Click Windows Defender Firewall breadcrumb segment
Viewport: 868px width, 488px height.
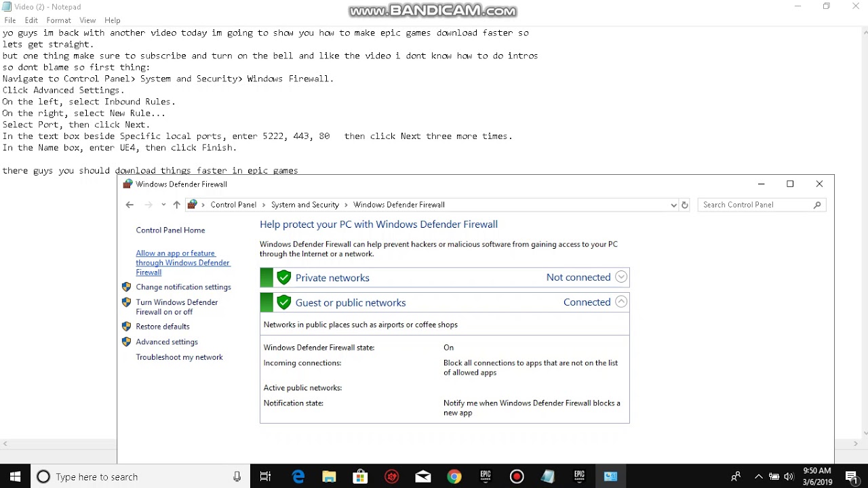tap(399, 205)
